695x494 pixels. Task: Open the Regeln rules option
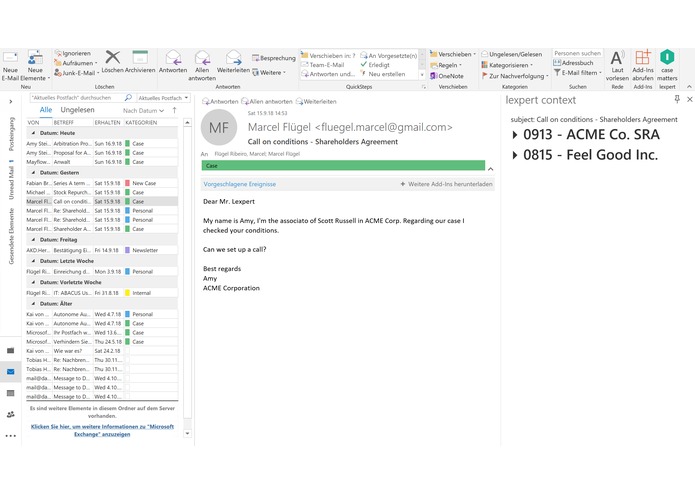[x=446, y=65]
